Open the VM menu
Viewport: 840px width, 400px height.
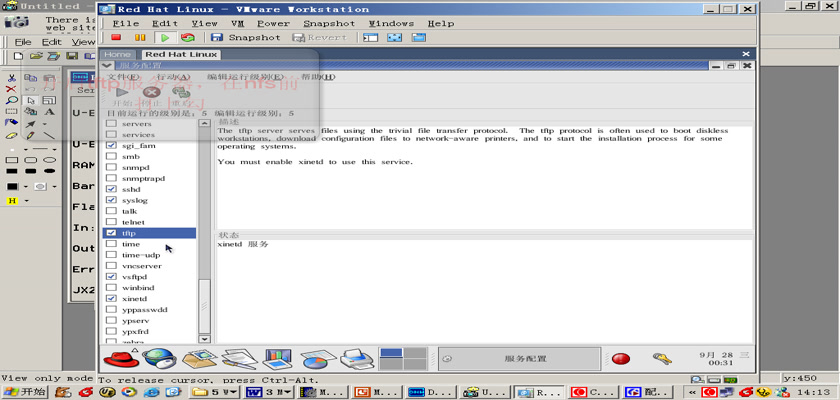click(x=238, y=24)
